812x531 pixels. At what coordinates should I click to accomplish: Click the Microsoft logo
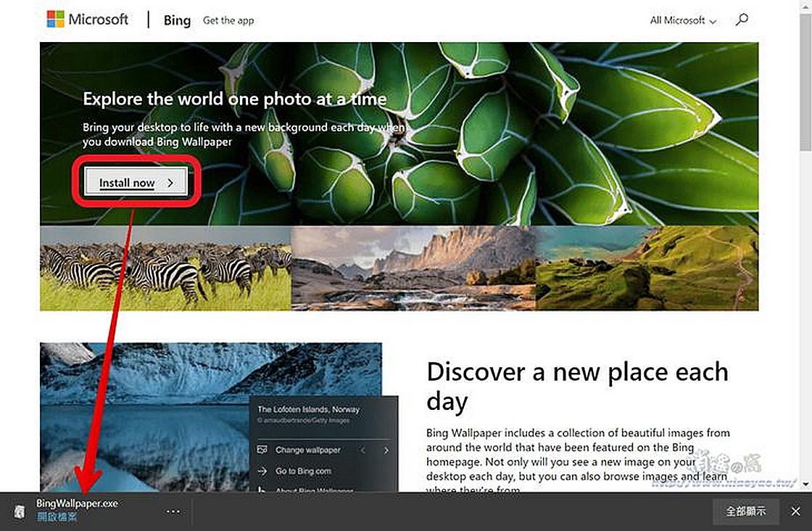87,20
